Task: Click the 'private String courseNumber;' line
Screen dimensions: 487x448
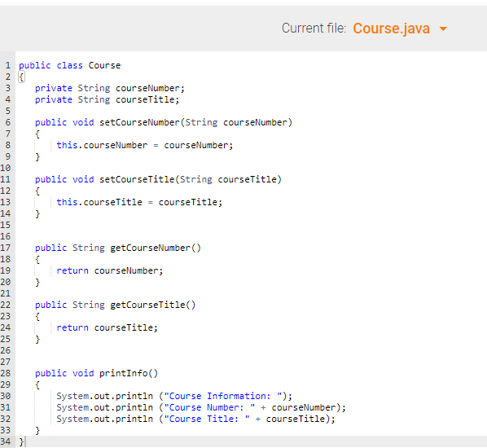Action: coord(110,88)
